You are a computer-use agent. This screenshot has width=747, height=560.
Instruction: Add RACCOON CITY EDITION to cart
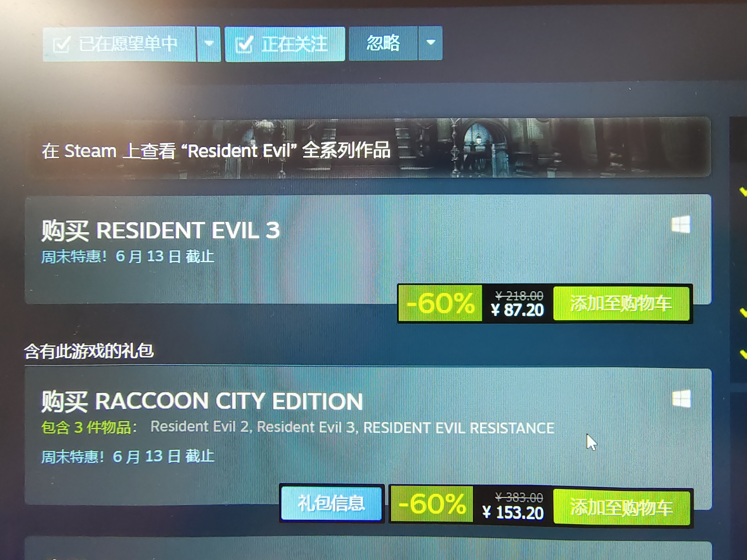(x=621, y=507)
